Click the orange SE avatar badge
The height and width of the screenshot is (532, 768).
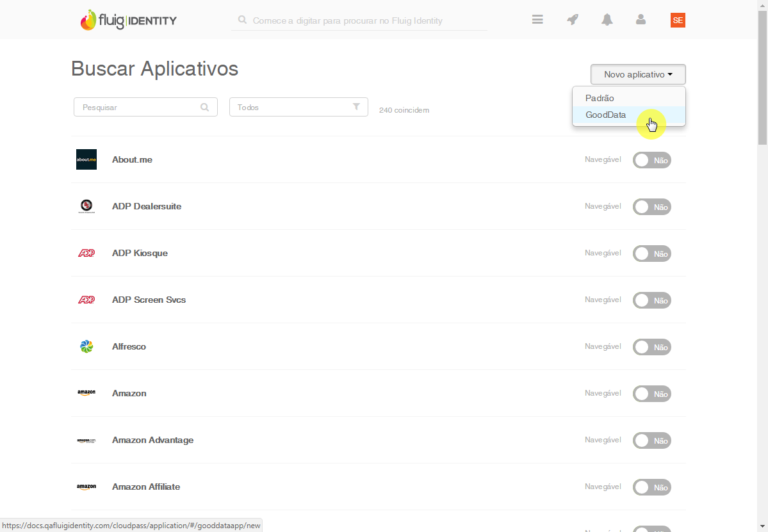click(678, 20)
